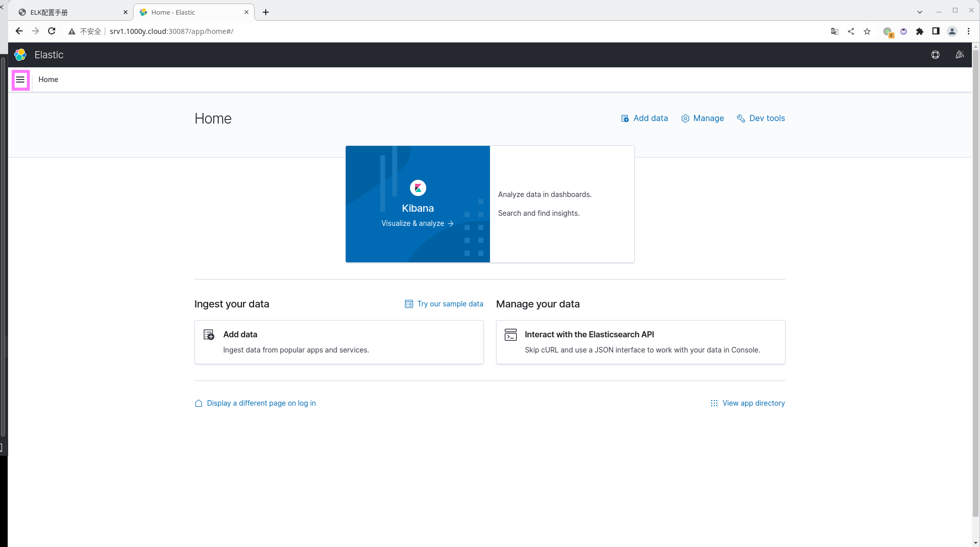The image size is (980, 547).
Task: Click the Elastic header title
Action: [49, 55]
